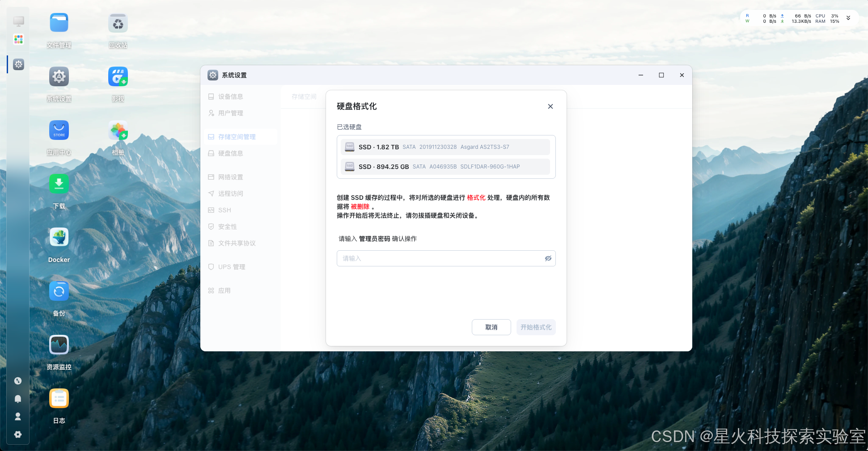868x451 pixels.
Task: Open the app launcher grid icon in sidebar
Action: tap(18, 39)
